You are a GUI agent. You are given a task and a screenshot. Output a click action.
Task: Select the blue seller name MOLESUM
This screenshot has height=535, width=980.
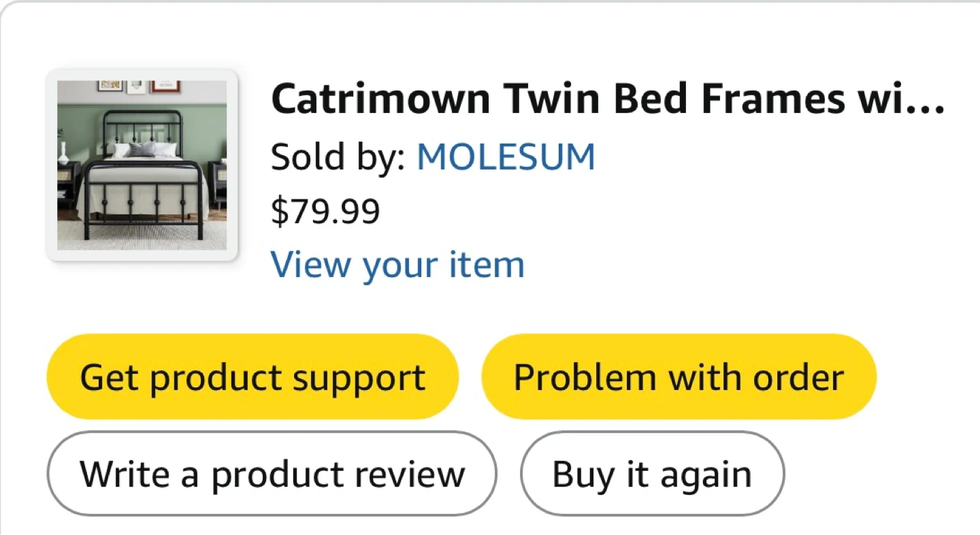(506, 157)
